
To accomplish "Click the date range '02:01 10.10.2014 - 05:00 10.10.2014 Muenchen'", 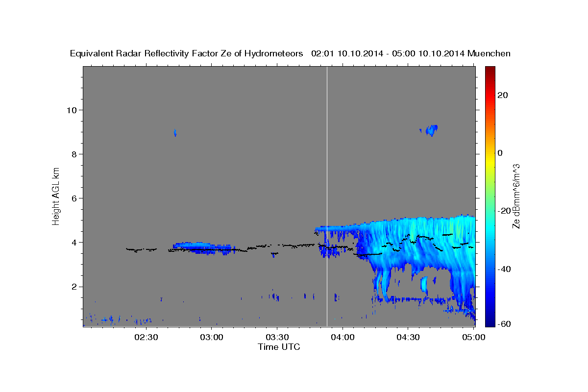I will click(x=411, y=54).
